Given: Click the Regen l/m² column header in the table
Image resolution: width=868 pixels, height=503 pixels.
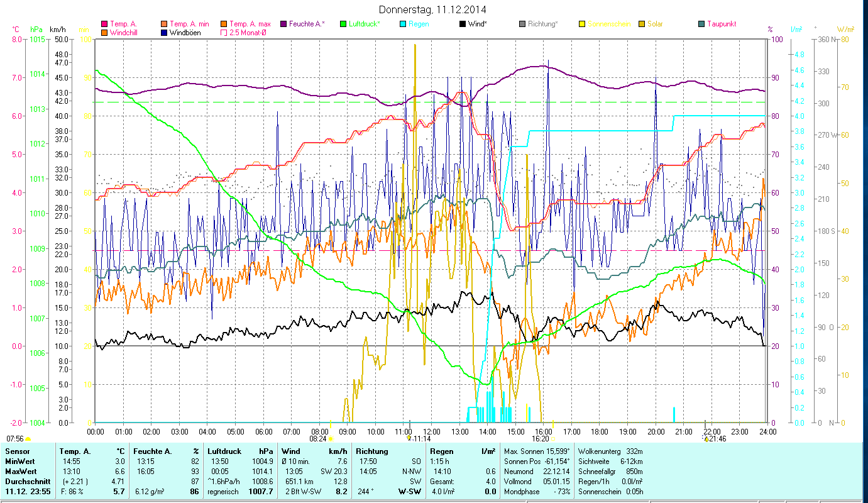Looking at the screenshot, I should coord(463,451).
